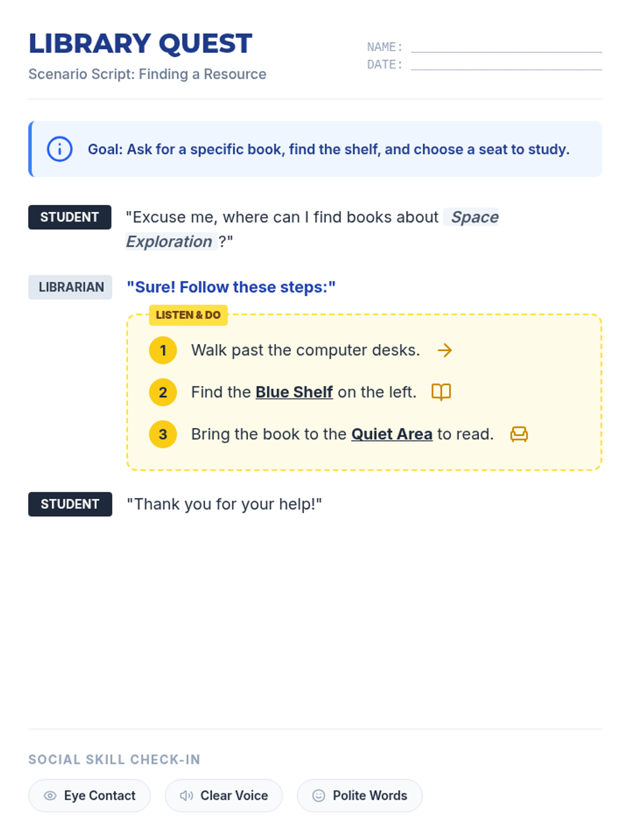Click the yellow number 3 step badge
Image resolution: width=630 pixels, height=840 pixels.
pos(163,434)
